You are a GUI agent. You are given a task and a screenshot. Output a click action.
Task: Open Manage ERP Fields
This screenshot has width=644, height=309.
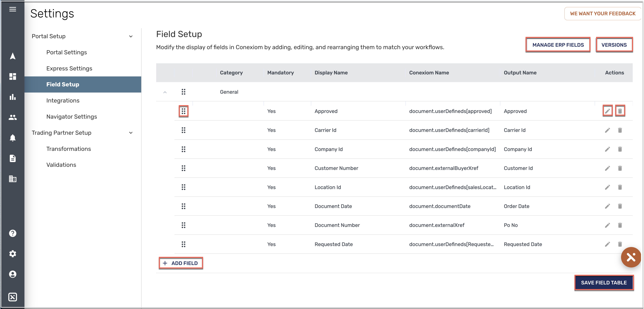pyautogui.click(x=558, y=45)
